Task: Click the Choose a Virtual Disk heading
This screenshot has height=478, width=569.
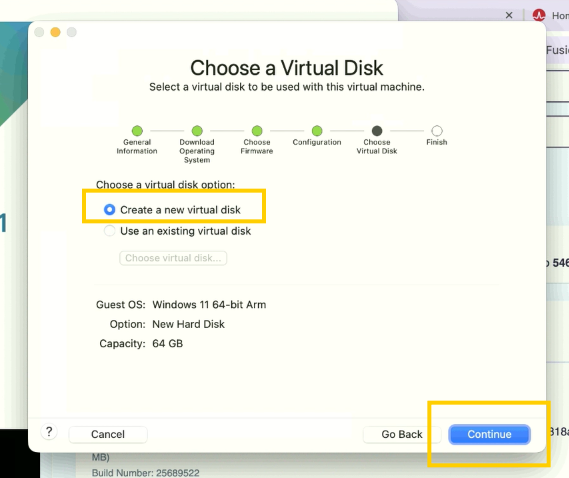Action: click(x=287, y=68)
